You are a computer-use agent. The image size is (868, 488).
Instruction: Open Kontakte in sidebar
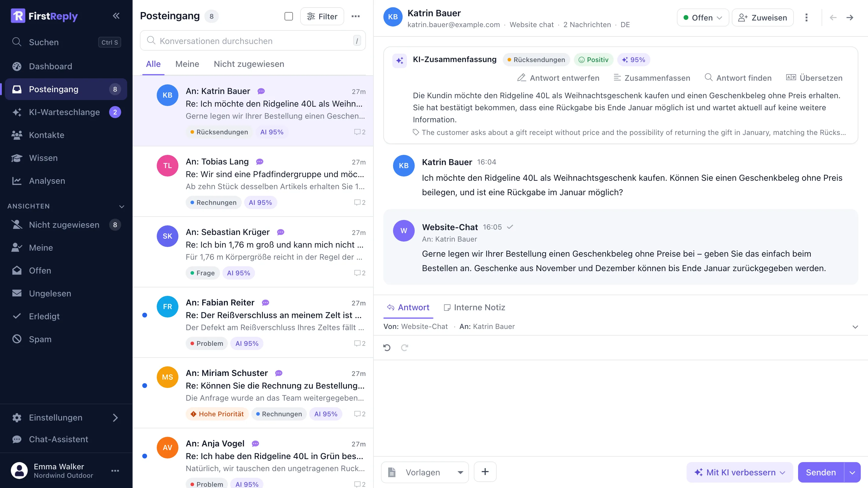pos(66,135)
